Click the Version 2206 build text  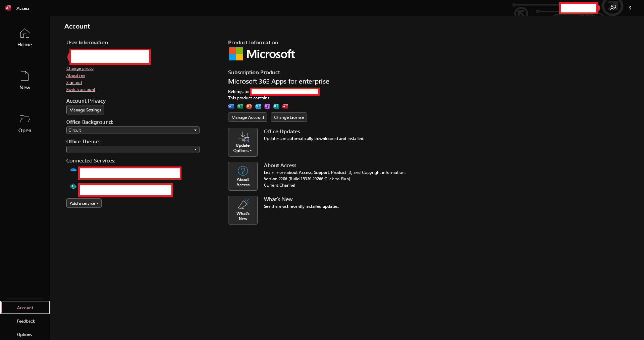[x=307, y=179]
